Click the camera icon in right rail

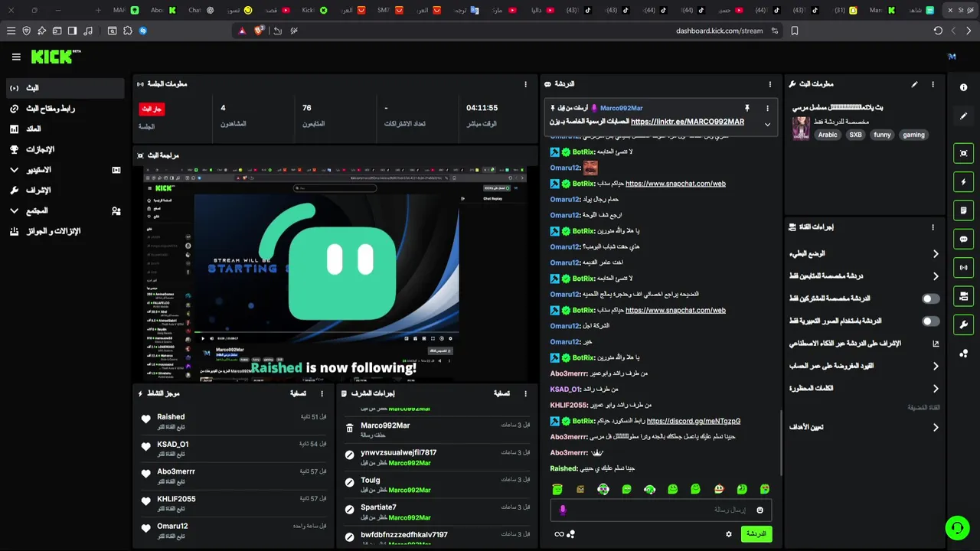pyautogui.click(x=963, y=153)
